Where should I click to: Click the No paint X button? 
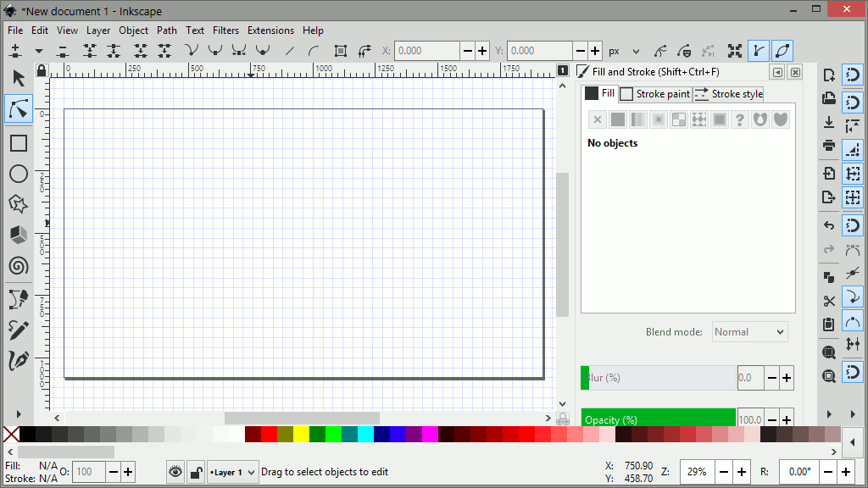pyautogui.click(x=597, y=119)
